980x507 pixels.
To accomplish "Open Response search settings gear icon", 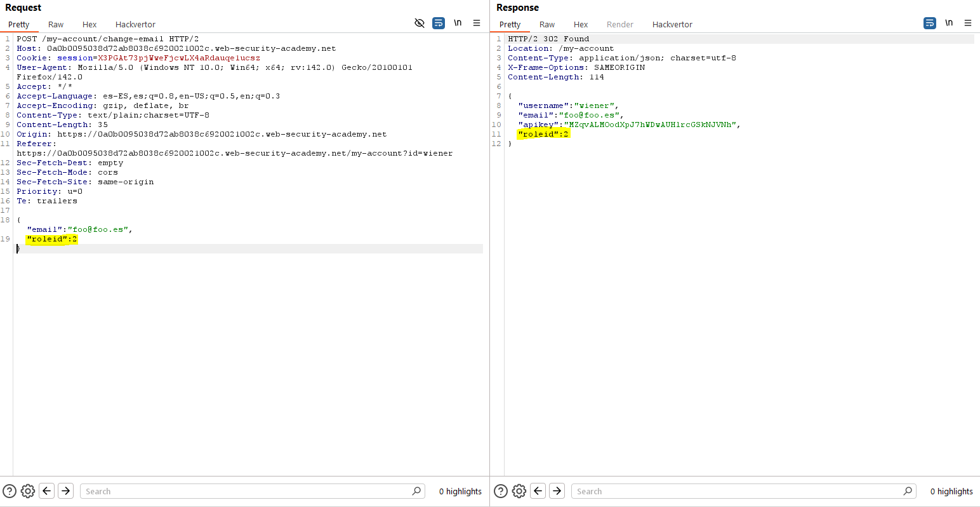I will click(519, 491).
